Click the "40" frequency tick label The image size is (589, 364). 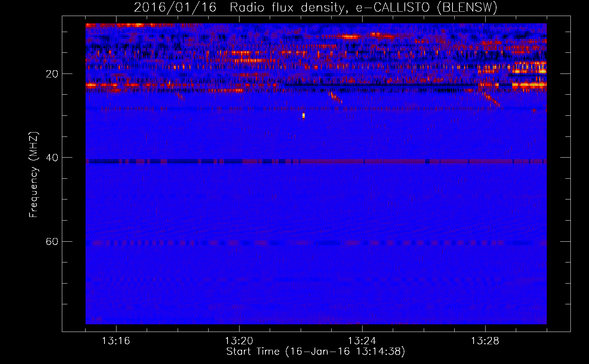coord(52,158)
